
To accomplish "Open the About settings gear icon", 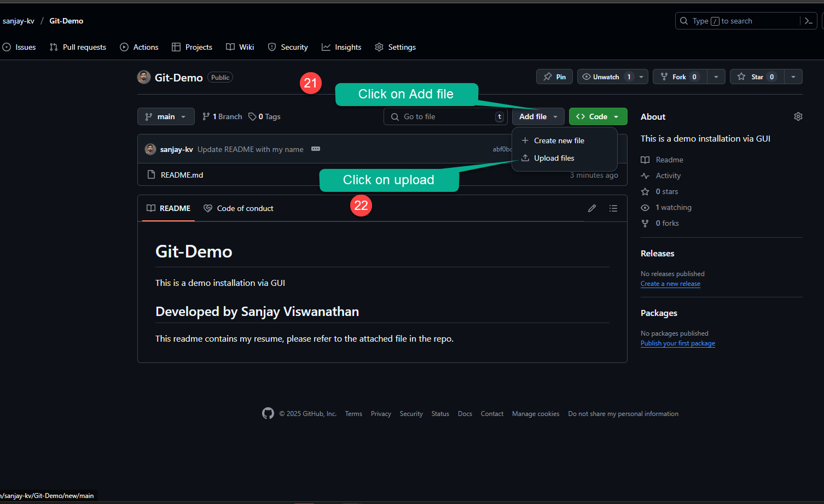I will click(x=798, y=116).
